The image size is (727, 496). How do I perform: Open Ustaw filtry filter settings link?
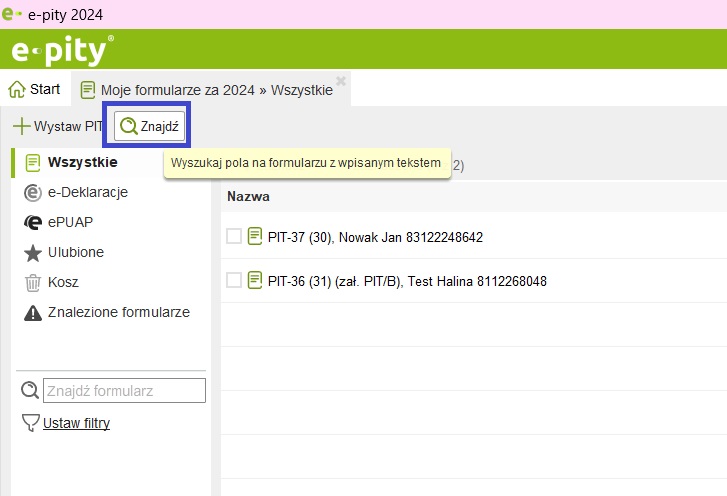point(76,423)
